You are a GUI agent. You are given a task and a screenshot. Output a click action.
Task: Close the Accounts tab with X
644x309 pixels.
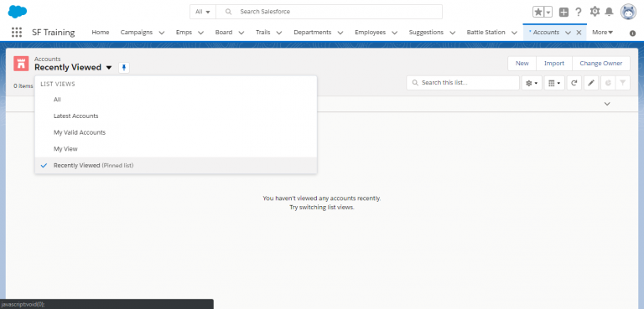click(x=579, y=33)
